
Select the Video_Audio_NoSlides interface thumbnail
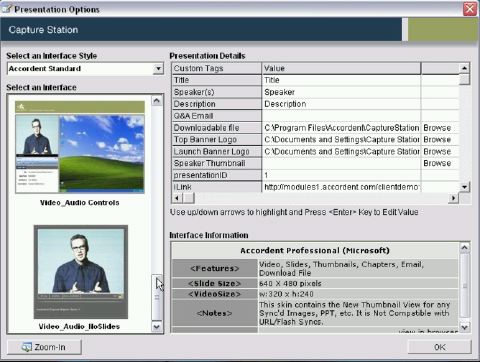click(x=81, y=272)
